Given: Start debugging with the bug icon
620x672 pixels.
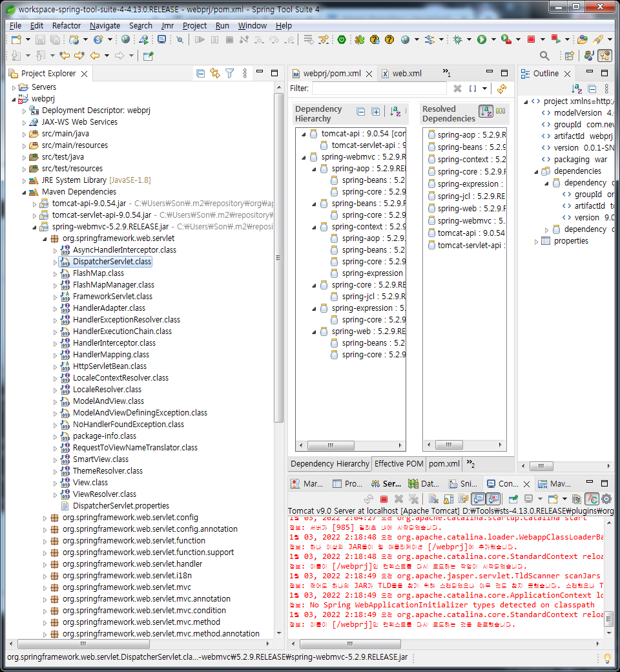Looking at the screenshot, I should click(458, 40).
